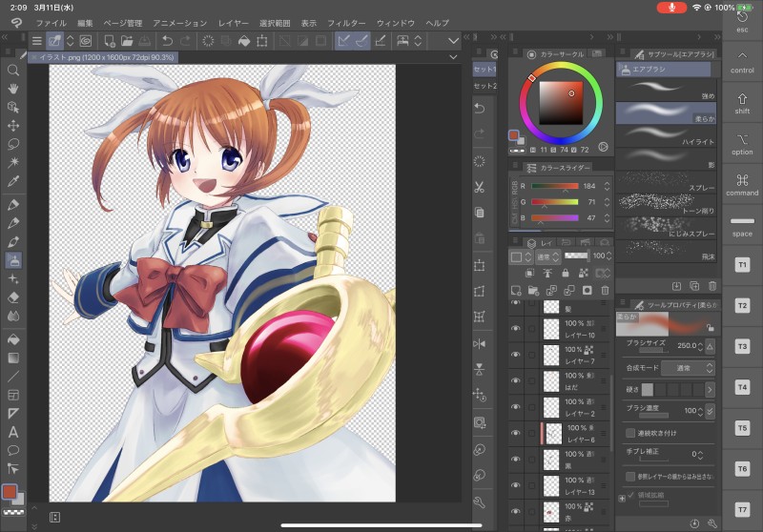Select the Magnifier zoom tool

point(13,71)
